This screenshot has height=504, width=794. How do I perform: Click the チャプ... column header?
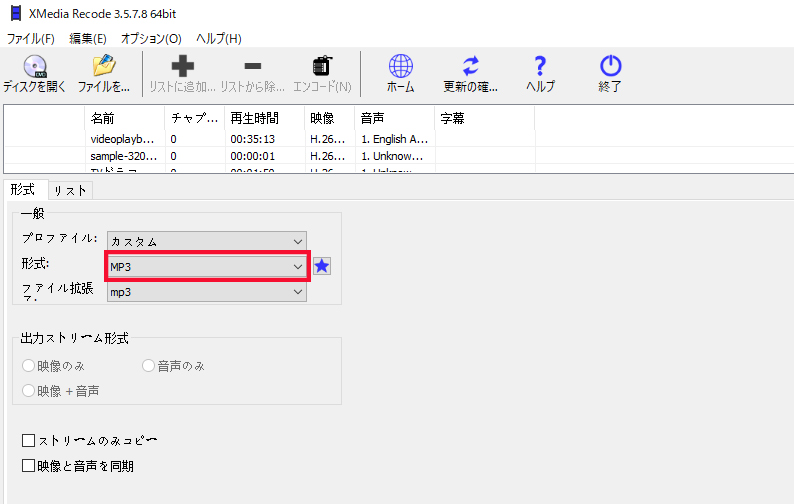tap(195, 118)
